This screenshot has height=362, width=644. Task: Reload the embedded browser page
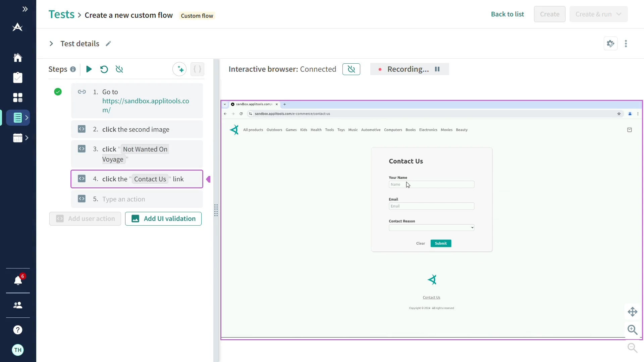241,114
